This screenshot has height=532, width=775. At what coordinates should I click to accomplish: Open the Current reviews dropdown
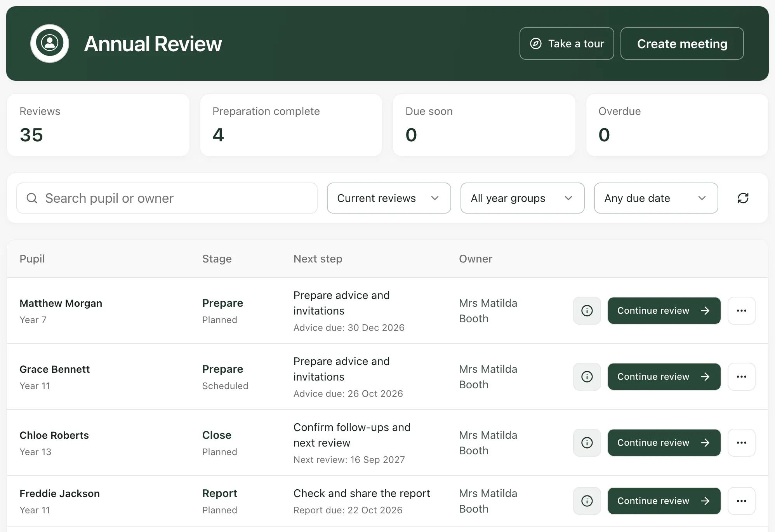(x=389, y=198)
